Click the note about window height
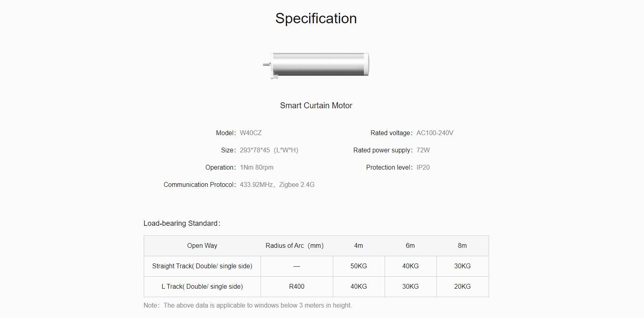The width and height of the screenshot is (644, 318). [x=248, y=306]
